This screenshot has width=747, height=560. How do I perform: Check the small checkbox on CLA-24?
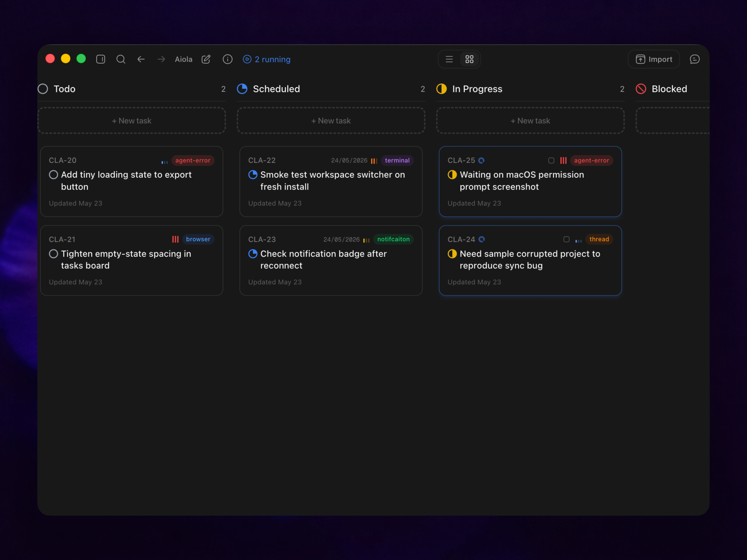click(566, 239)
